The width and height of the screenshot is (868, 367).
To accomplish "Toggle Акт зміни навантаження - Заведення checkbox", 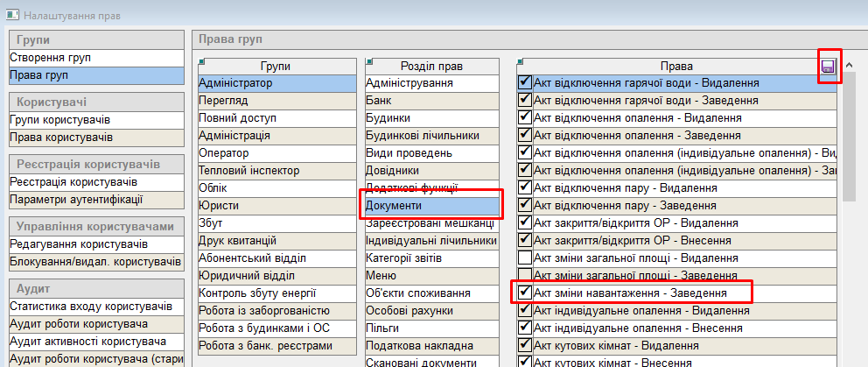I will [x=525, y=293].
